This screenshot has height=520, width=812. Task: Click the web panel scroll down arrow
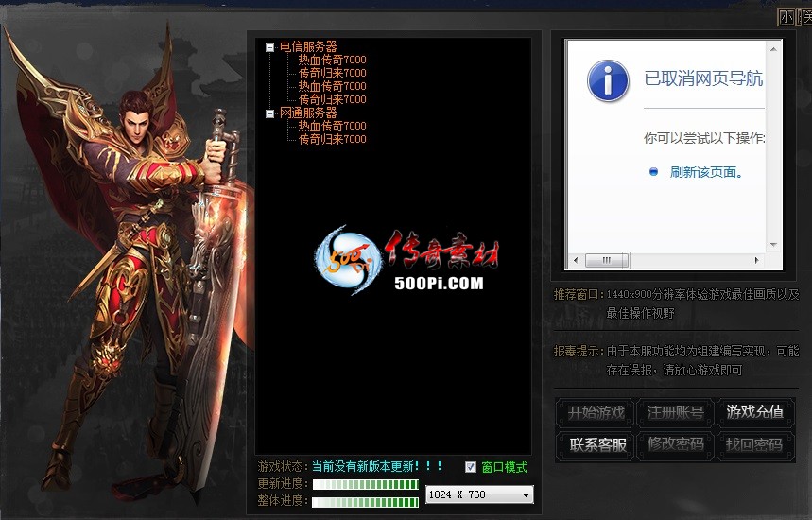(x=773, y=245)
